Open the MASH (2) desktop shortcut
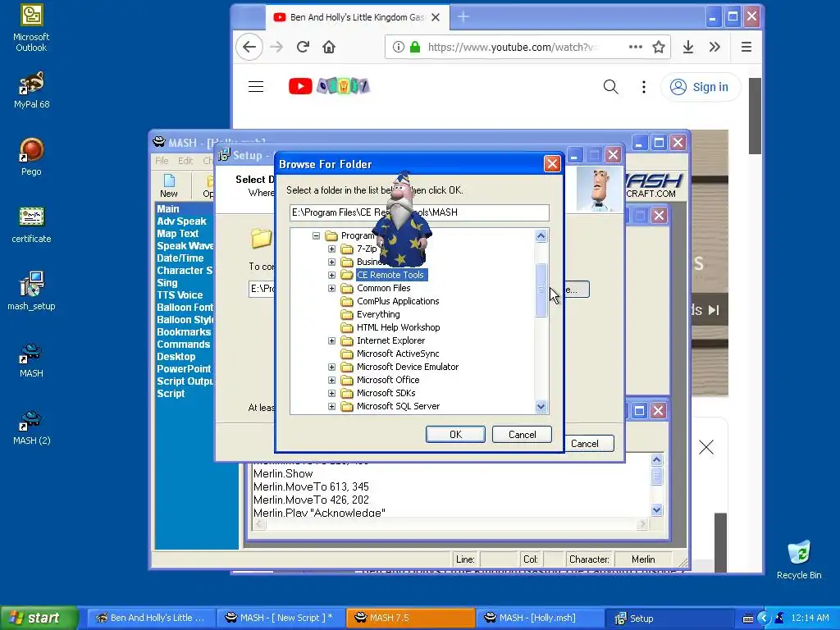Viewport: 840px width, 630px height. pyautogui.click(x=31, y=427)
